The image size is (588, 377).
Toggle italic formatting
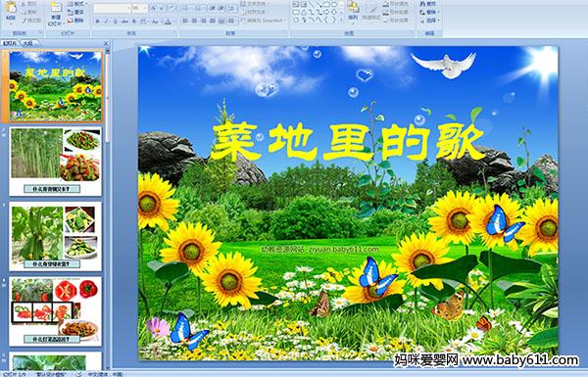point(106,22)
